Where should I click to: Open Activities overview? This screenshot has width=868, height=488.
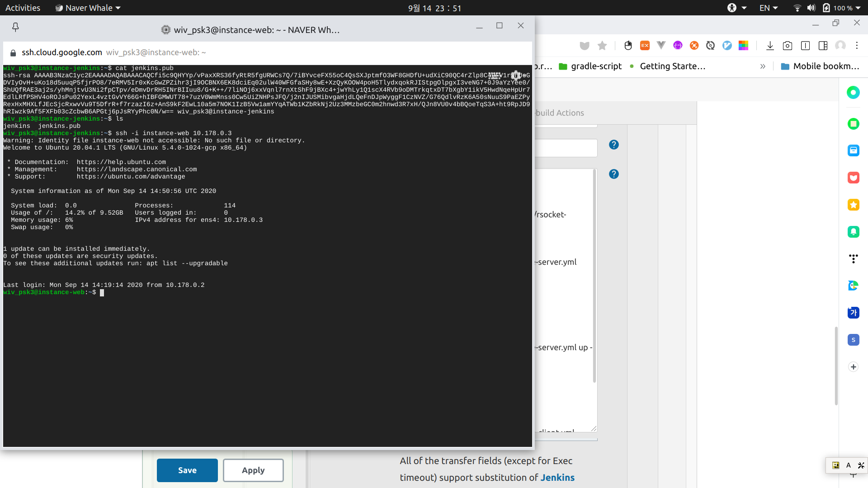pyautogui.click(x=23, y=8)
